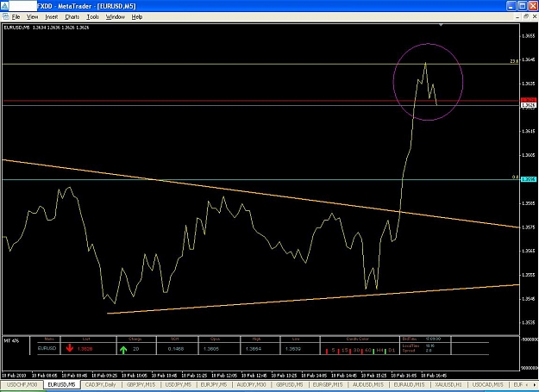Click the chart window icon beside File
Screen dimensions: 539x392
coord(5,16)
